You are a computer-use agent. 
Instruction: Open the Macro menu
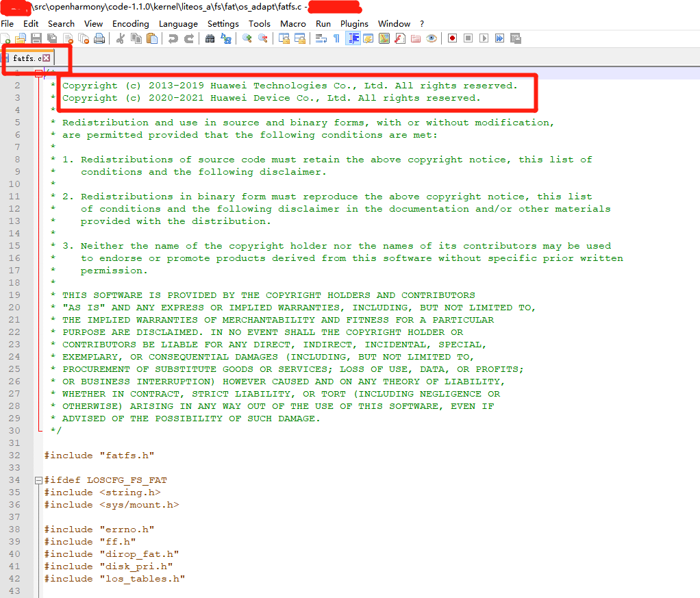click(293, 24)
